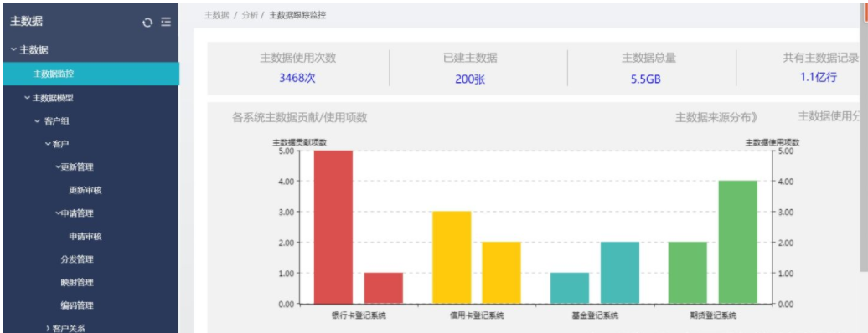
Task: Click the 主数据总量 stat label
Action: (x=648, y=58)
